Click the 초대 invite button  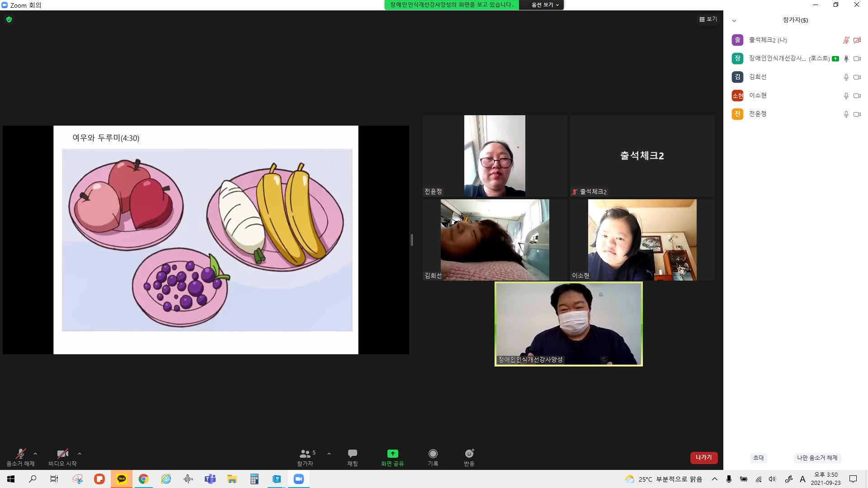pos(759,458)
